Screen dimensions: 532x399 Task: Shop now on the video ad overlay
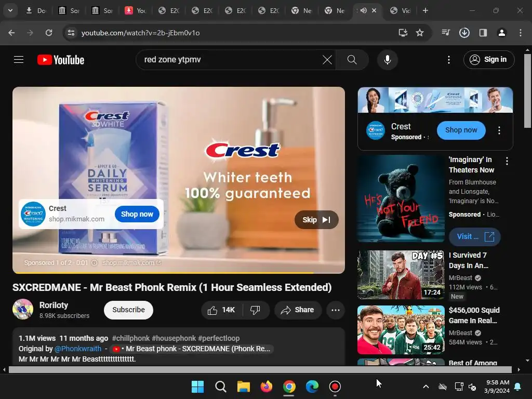click(x=137, y=214)
